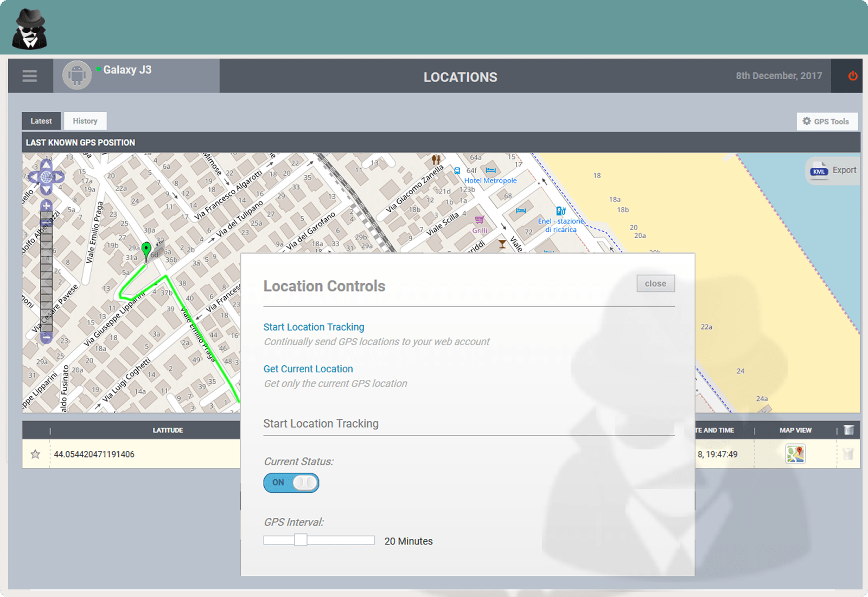Open the location in Google Maps view
This screenshot has width=868, height=597.
point(794,454)
